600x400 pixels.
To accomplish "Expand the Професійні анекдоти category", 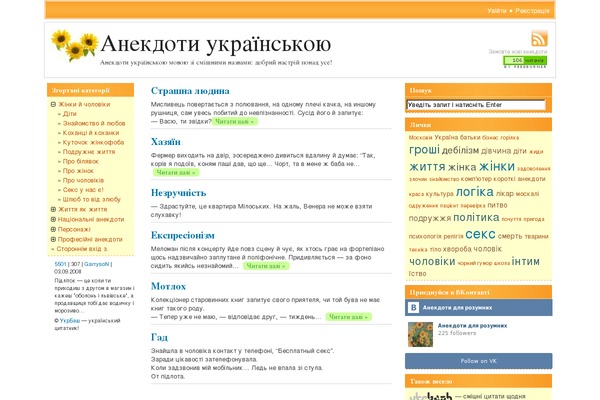I will [54, 239].
